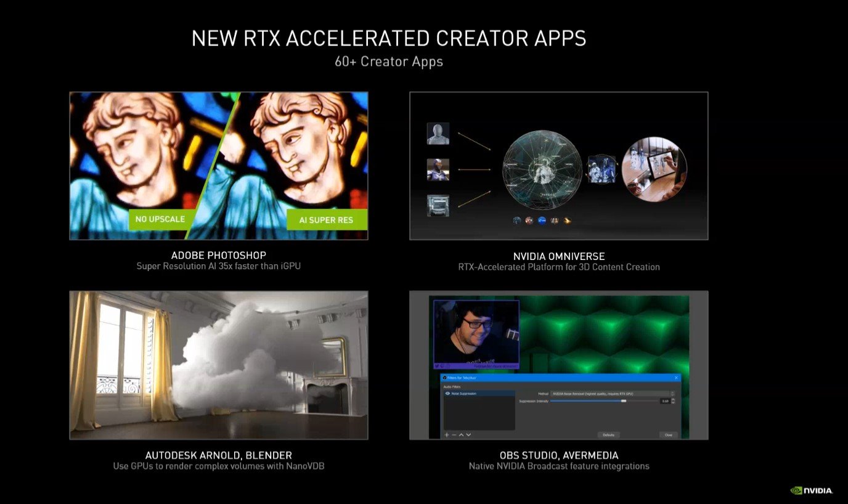
Task: Remove the selected filter with minus icon
Action: (454, 434)
